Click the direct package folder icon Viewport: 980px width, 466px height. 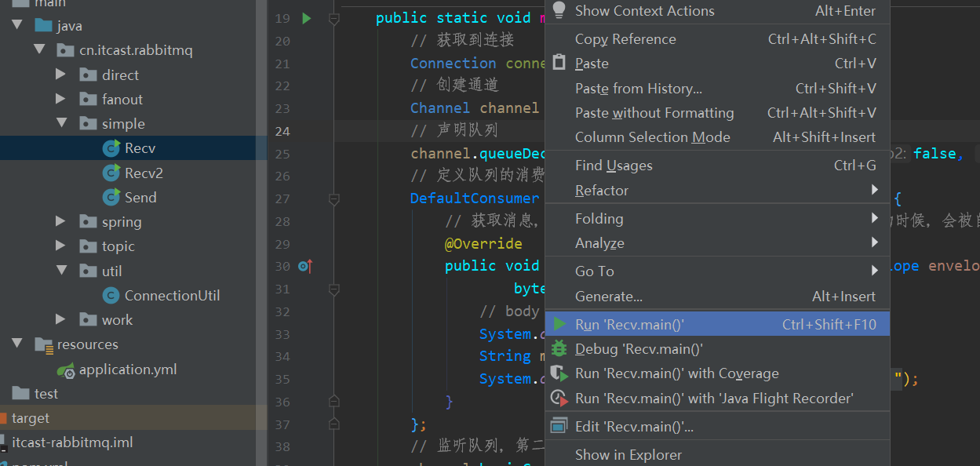coord(88,75)
